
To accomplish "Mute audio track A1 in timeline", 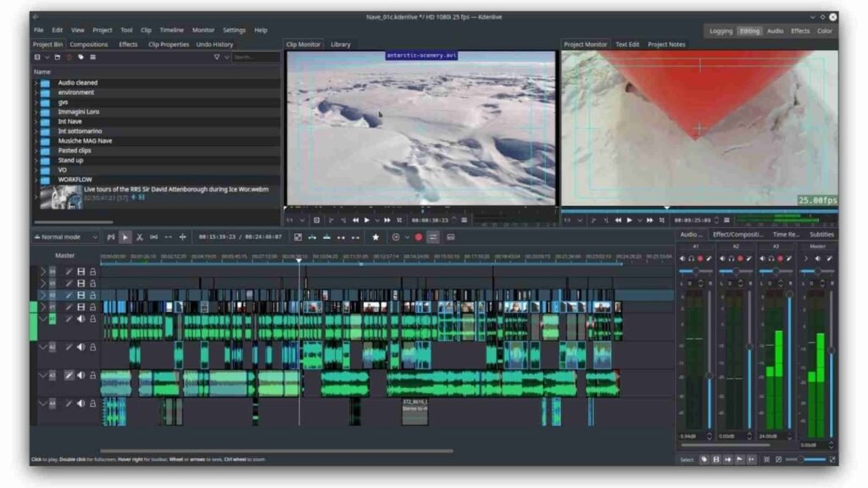I will (x=81, y=319).
